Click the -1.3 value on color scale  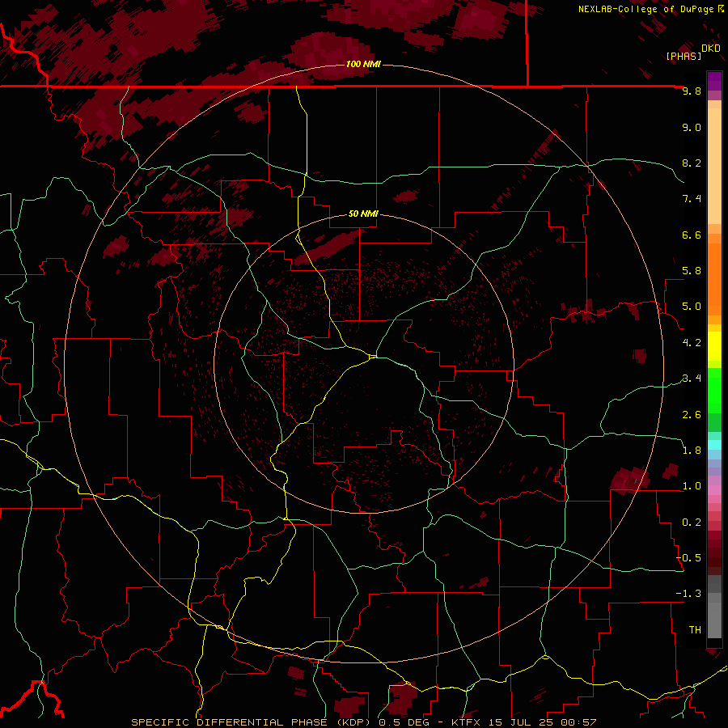click(x=688, y=594)
